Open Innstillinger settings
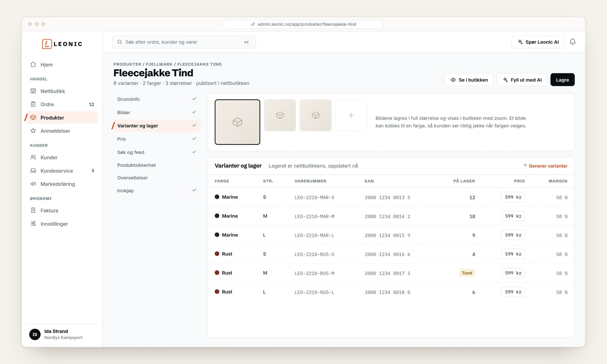Image resolution: width=607 pixels, height=364 pixels. [x=62, y=224]
